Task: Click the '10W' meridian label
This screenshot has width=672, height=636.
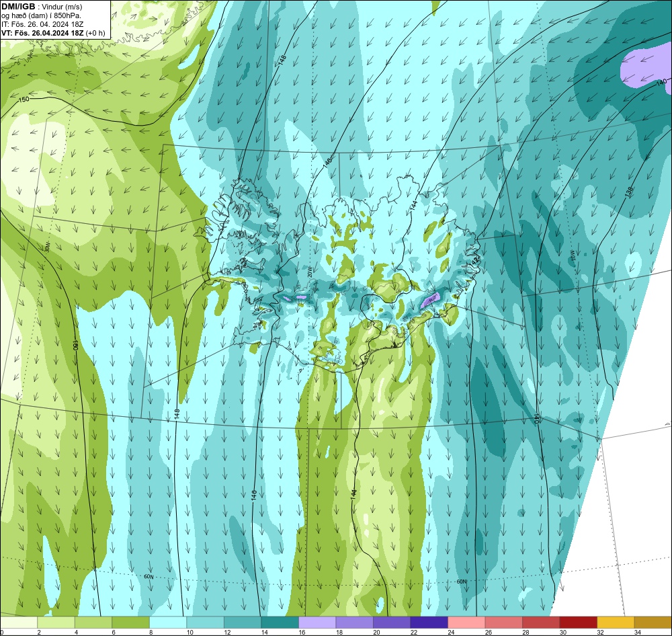Action: coord(573,255)
